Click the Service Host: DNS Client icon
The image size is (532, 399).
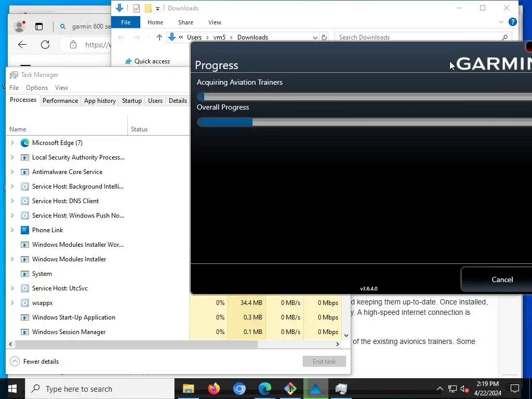tap(25, 201)
